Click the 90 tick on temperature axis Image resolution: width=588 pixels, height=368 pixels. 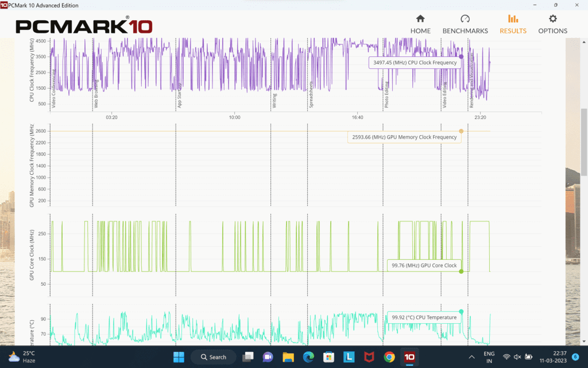click(x=44, y=319)
